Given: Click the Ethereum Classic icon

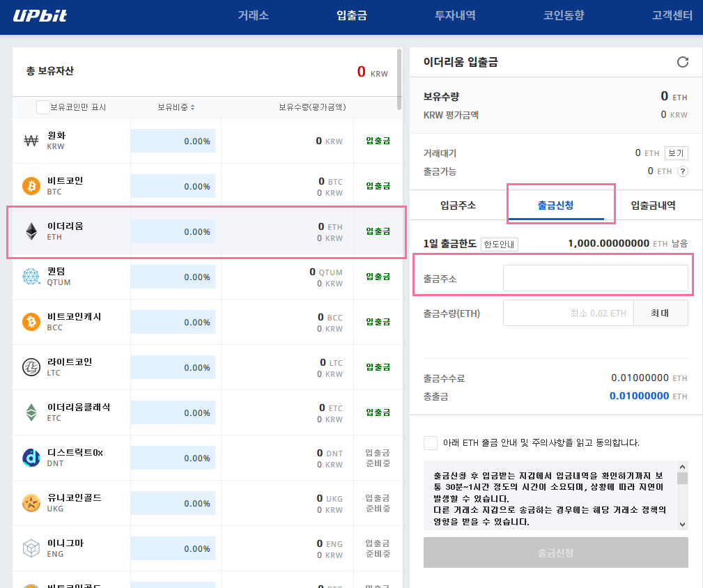Looking at the screenshot, I should tap(31, 412).
